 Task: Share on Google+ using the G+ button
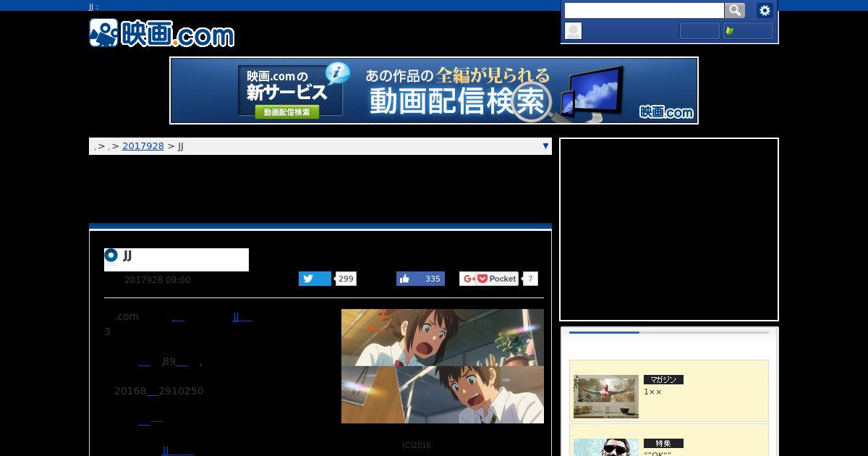468,279
